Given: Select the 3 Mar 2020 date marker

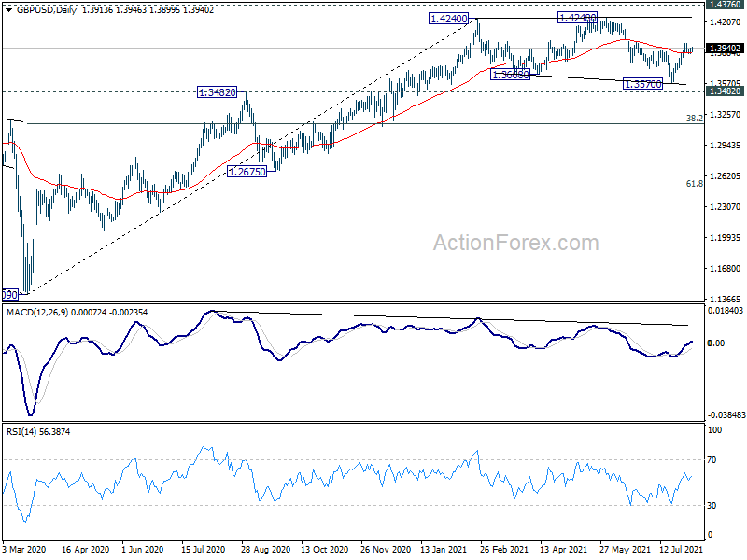Looking at the screenshot, I should tap(26, 550).
